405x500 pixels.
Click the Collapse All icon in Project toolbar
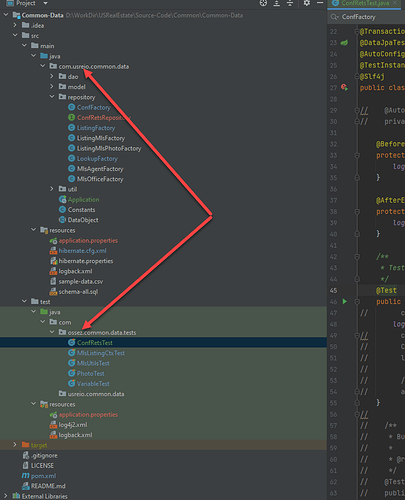(x=290, y=3)
